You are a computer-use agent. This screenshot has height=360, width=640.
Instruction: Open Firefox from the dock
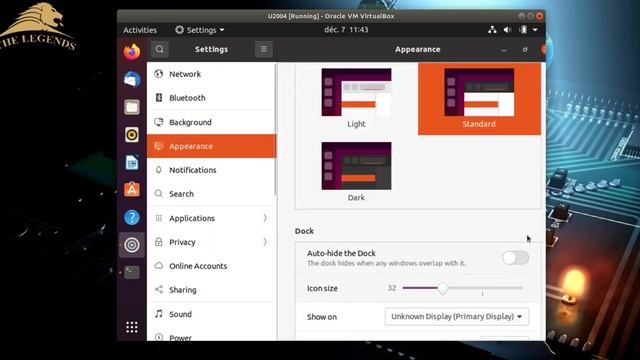(131, 52)
